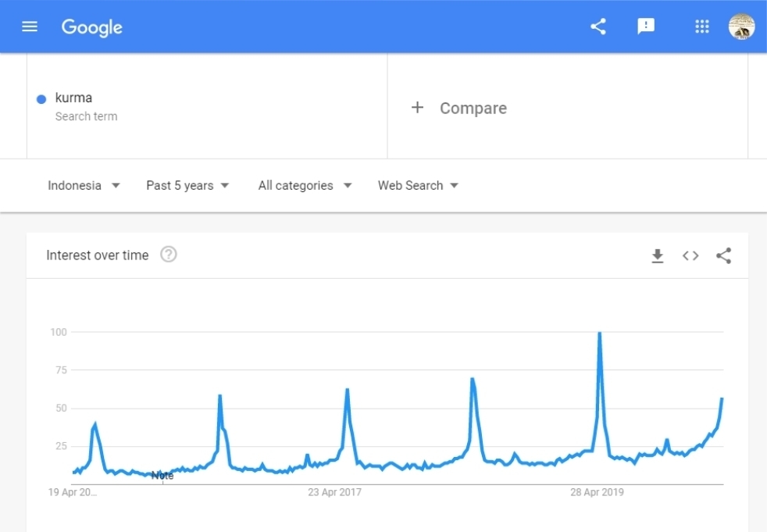The image size is (767, 532).
Task: Open the hamburger main menu
Action: point(30,27)
